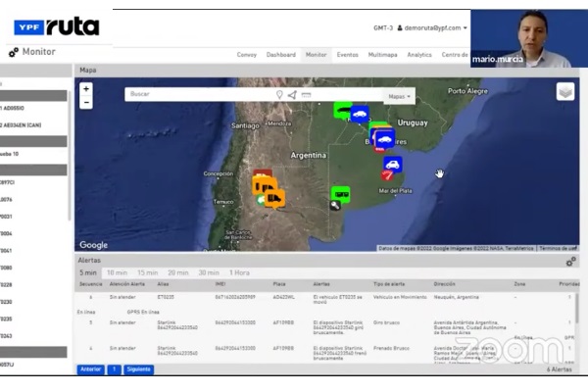
Task: Select orange truck marker near Neuquén
Action: (x=274, y=198)
